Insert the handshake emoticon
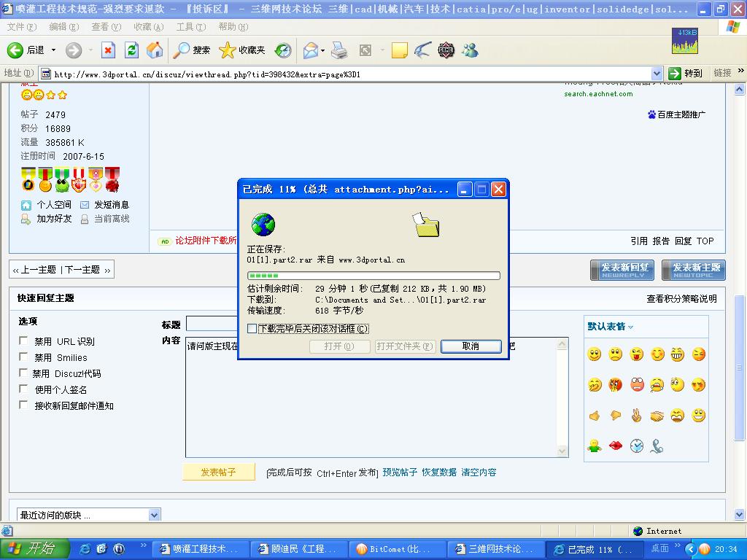The width and height of the screenshot is (747, 560). click(657, 416)
